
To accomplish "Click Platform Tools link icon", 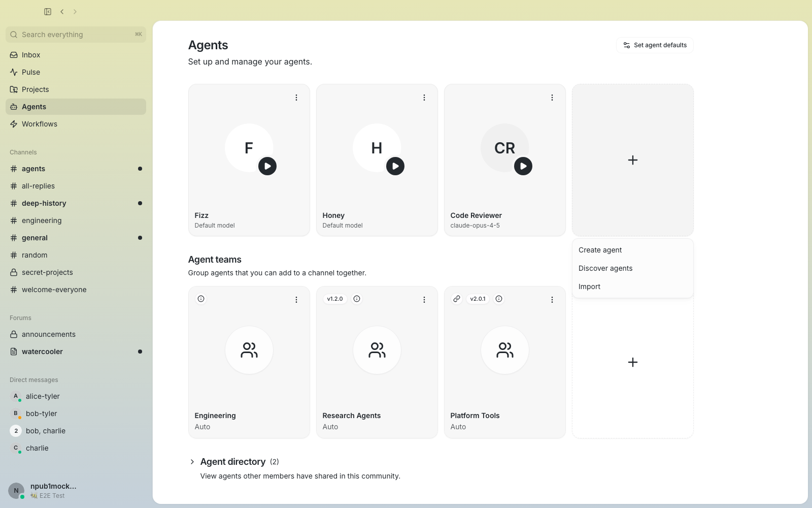I will (x=457, y=299).
